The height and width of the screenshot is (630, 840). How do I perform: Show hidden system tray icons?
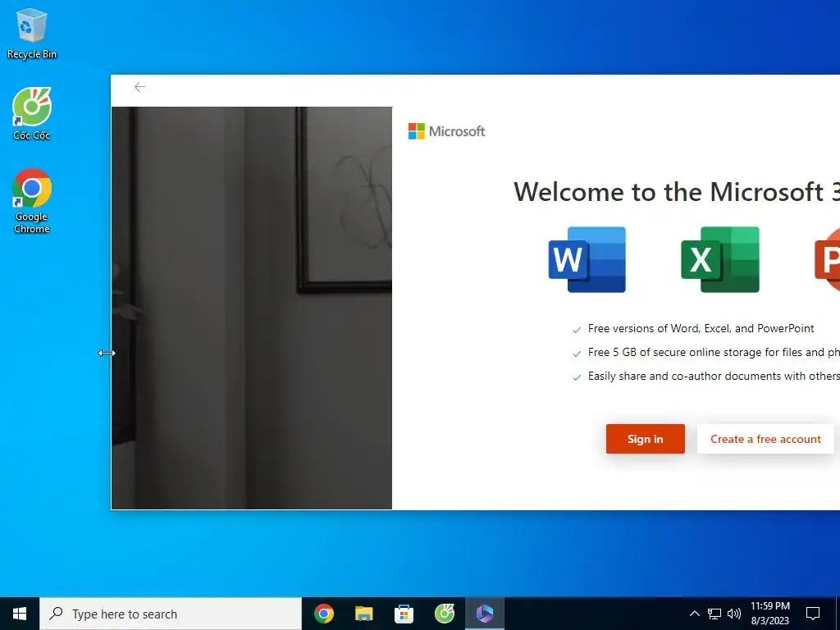click(694, 614)
